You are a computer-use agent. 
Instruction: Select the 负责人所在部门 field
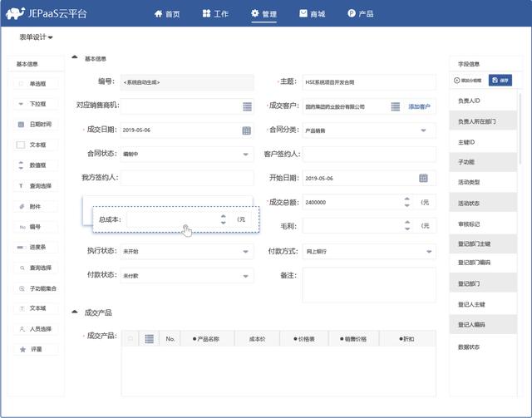click(483, 121)
